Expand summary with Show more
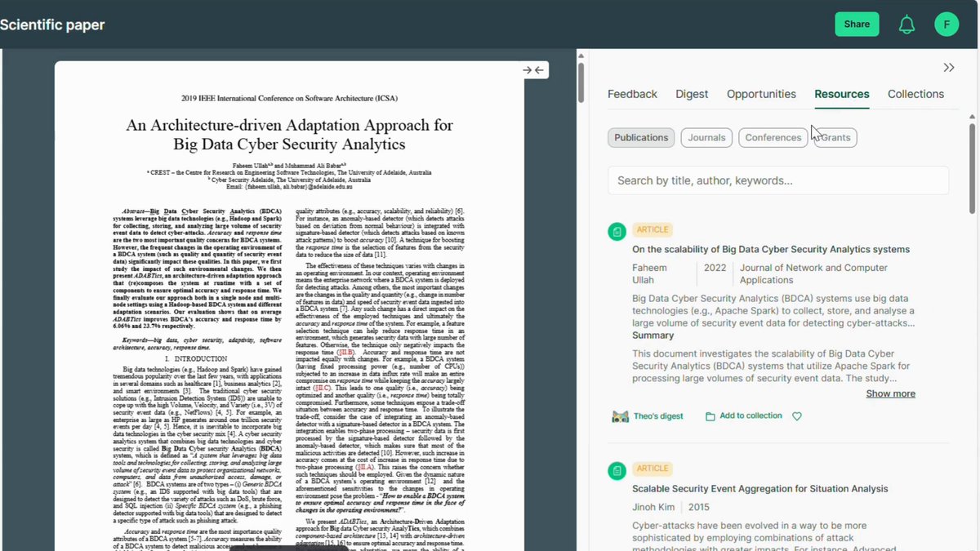 [x=890, y=393]
